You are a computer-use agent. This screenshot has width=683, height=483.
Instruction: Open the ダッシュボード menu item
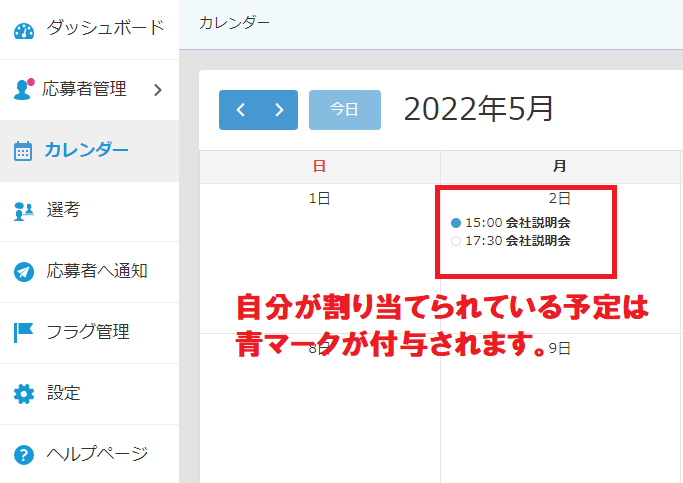pos(104,28)
